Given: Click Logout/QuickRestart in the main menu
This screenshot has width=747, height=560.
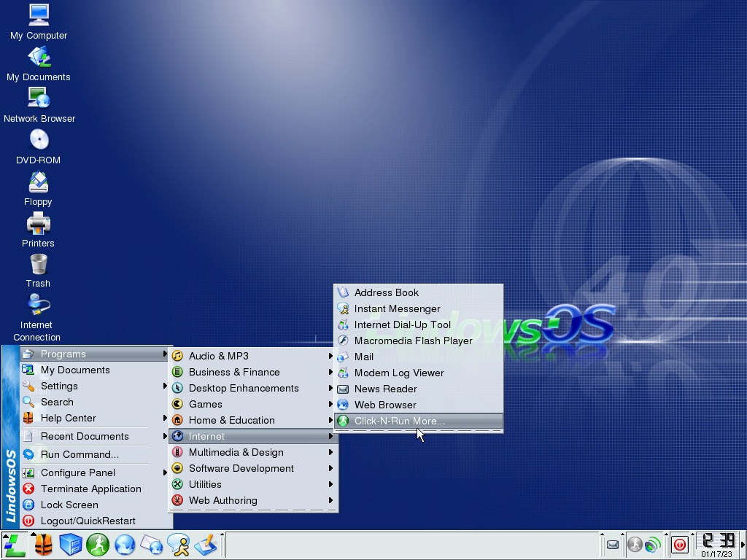Looking at the screenshot, I should [88, 521].
